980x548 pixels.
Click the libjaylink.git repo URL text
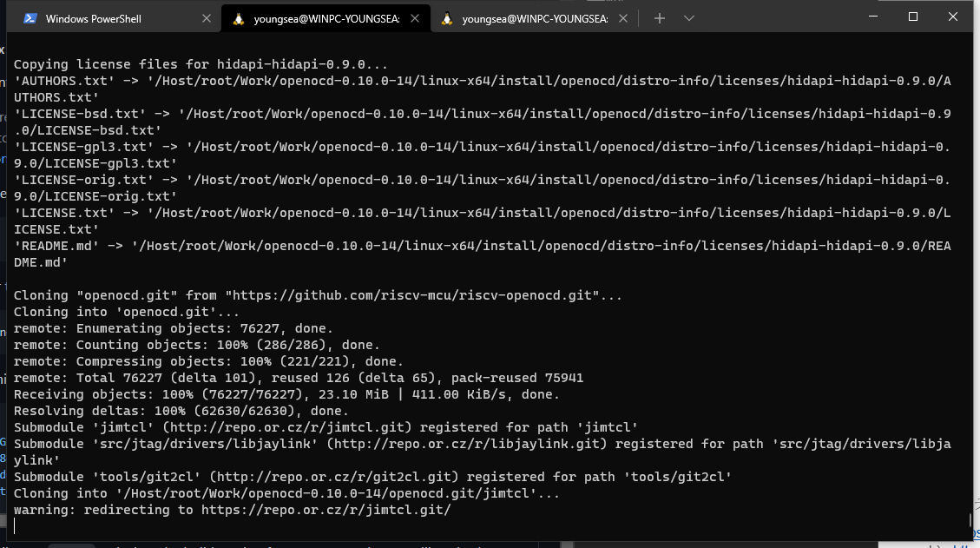[x=467, y=444]
